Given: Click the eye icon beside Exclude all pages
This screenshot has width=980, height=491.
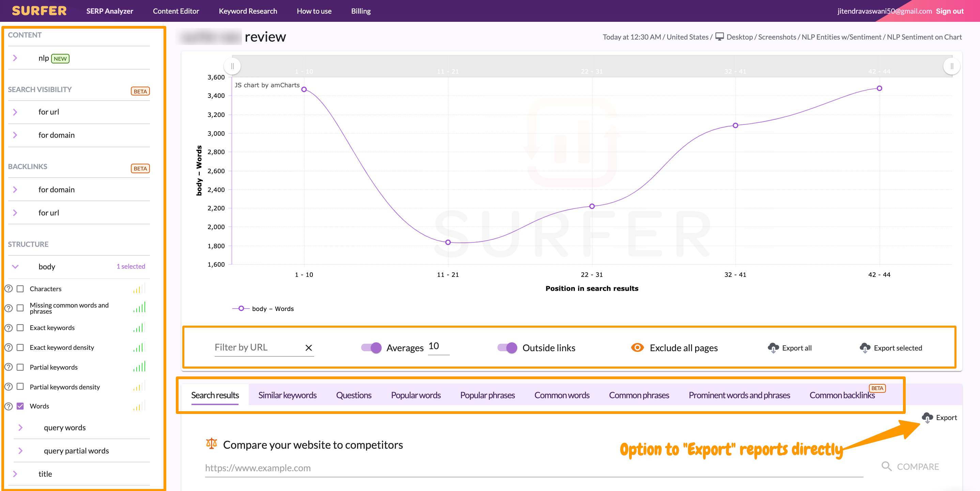Looking at the screenshot, I should coord(637,347).
